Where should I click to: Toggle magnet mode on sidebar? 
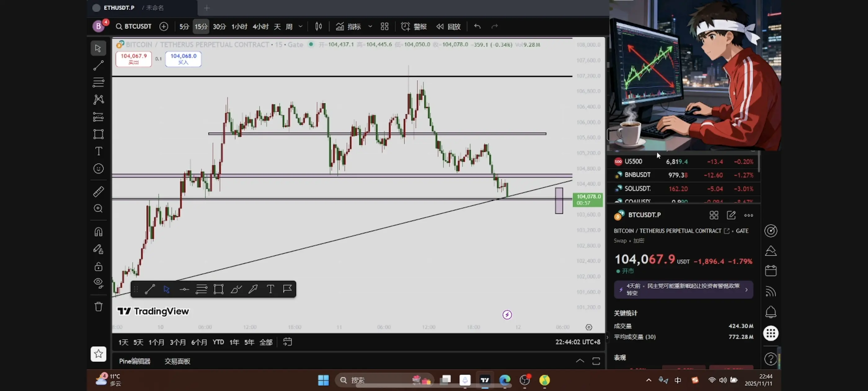(98, 232)
